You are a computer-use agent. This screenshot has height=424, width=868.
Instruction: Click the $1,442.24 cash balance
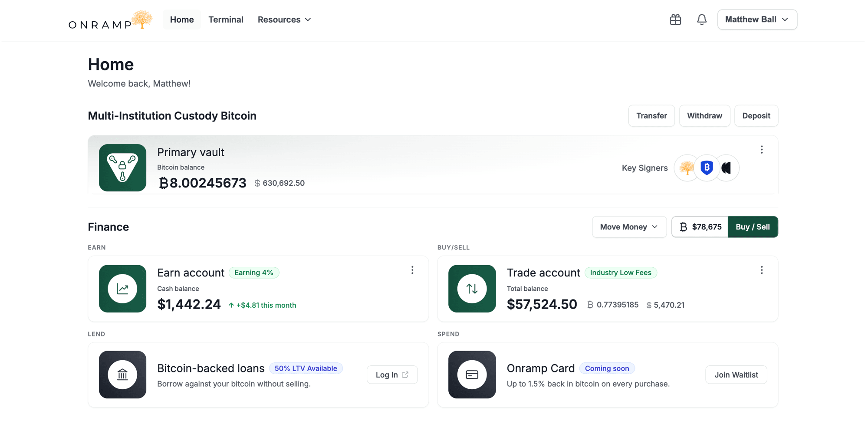tap(189, 304)
